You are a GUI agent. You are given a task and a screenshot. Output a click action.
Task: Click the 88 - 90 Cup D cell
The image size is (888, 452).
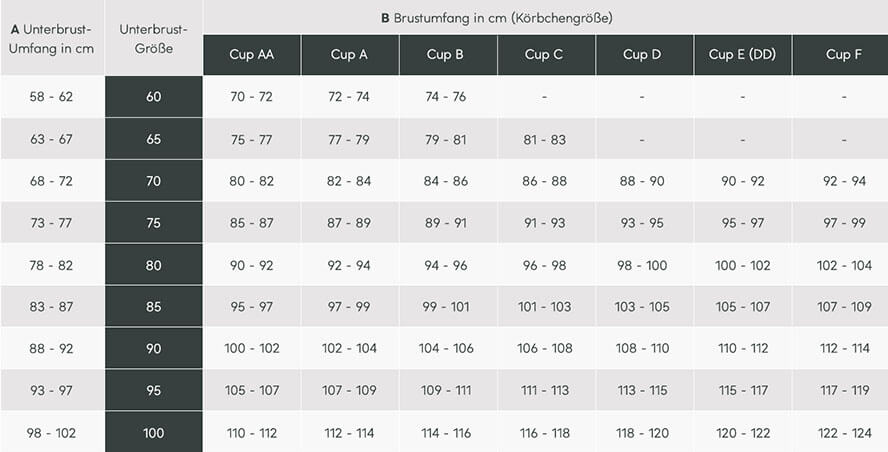pyautogui.click(x=642, y=181)
